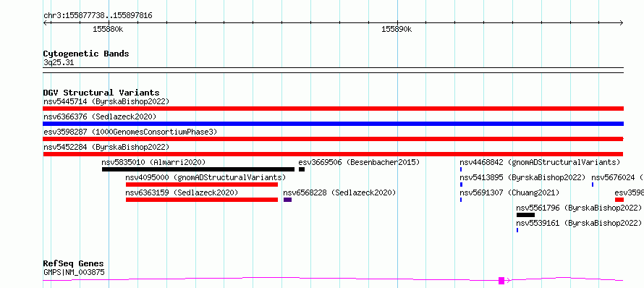Click the red bar of esv3598287

point(333,139)
